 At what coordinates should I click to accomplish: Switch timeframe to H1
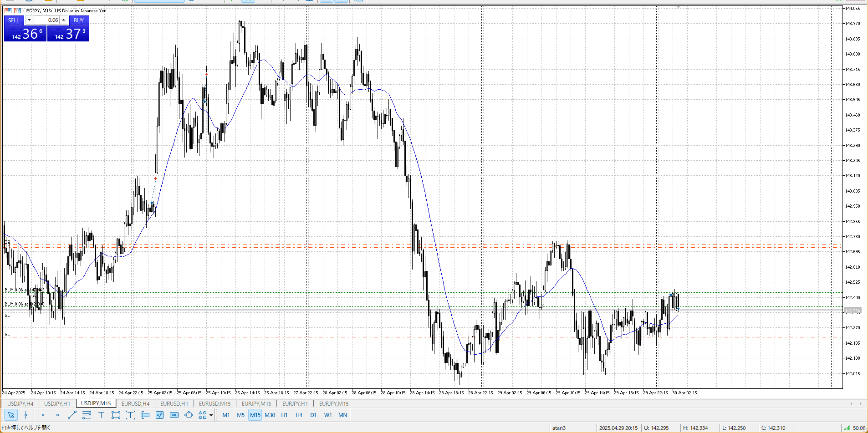click(284, 415)
